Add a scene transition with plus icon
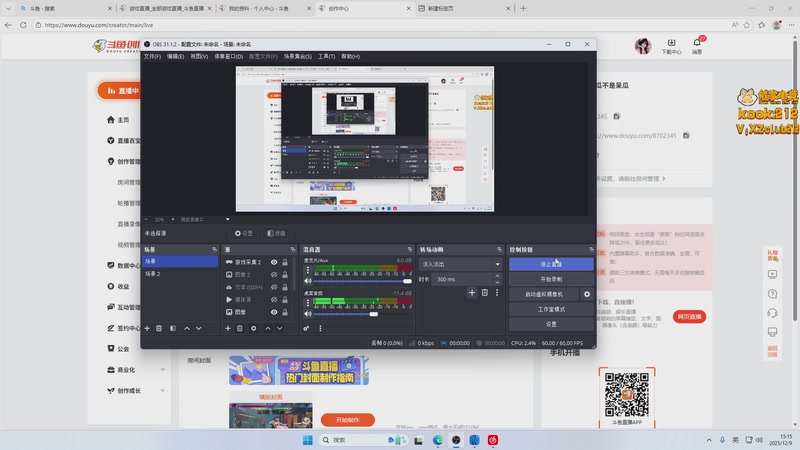The width and height of the screenshot is (800, 450). (x=472, y=292)
